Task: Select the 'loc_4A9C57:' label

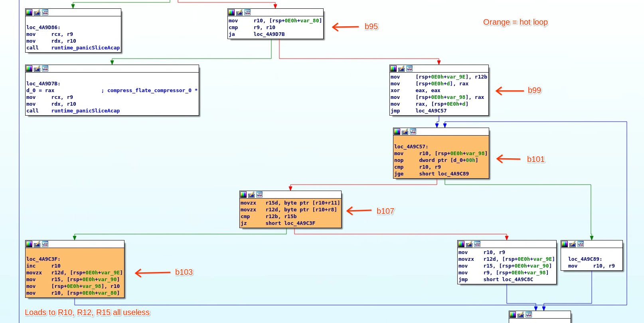Action: tap(411, 147)
